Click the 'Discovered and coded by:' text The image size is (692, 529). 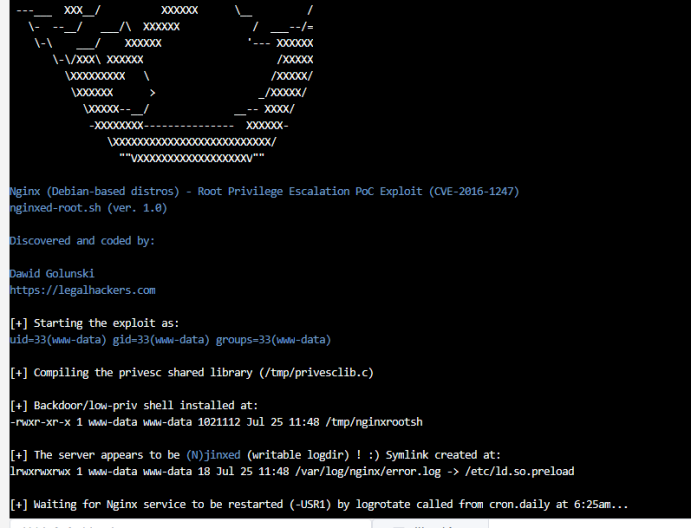pyautogui.click(x=82, y=241)
